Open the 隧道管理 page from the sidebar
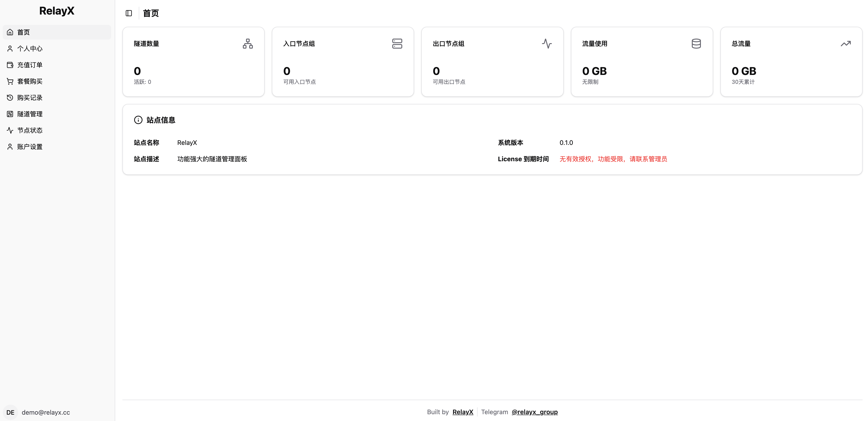The image size is (868, 421). pyautogui.click(x=30, y=114)
